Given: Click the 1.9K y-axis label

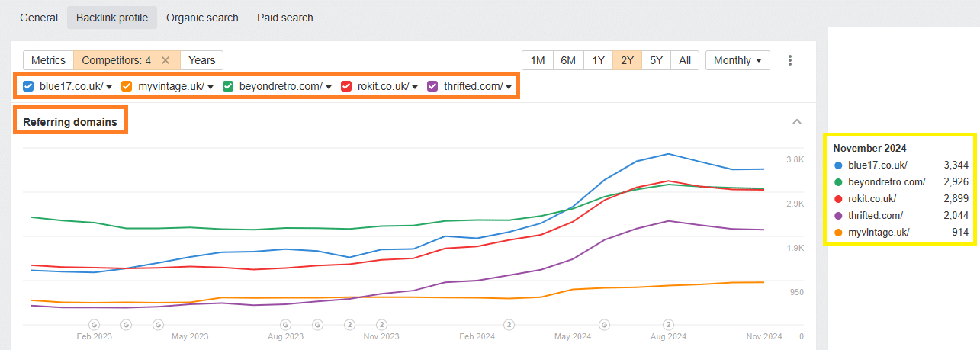Looking at the screenshot, I should click(x=795, y=248).
